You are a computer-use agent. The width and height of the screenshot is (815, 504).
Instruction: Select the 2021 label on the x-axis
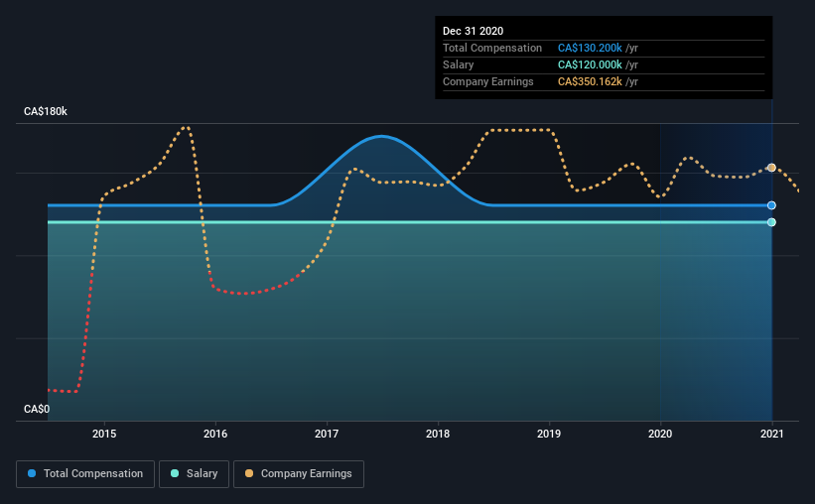(772, 434)
